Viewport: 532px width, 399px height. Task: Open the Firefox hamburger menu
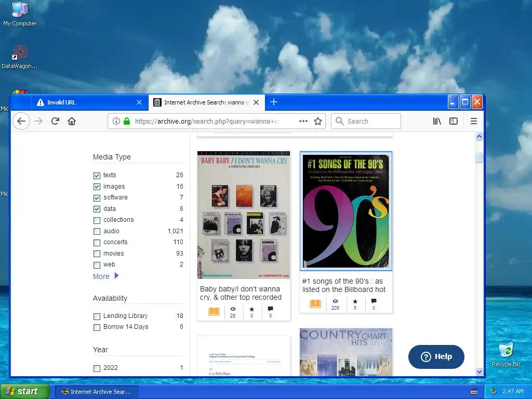[x=474, y=121]
